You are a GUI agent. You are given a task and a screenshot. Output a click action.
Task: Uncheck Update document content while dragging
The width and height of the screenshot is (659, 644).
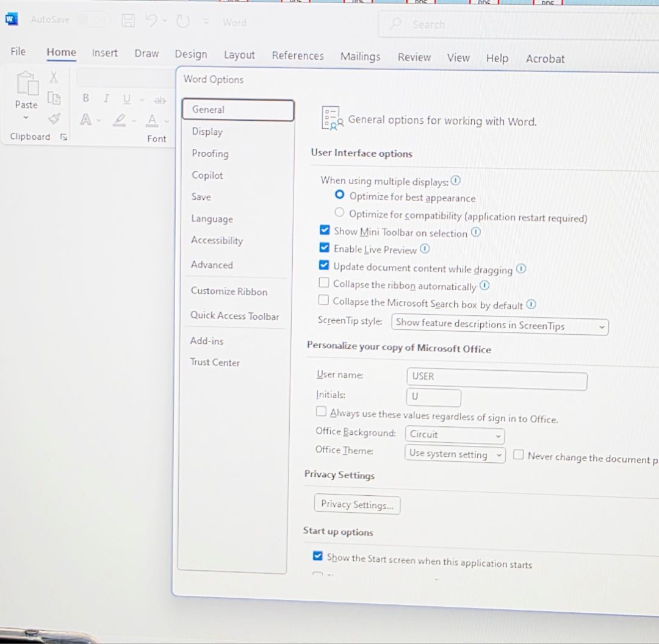coord(323,265)
